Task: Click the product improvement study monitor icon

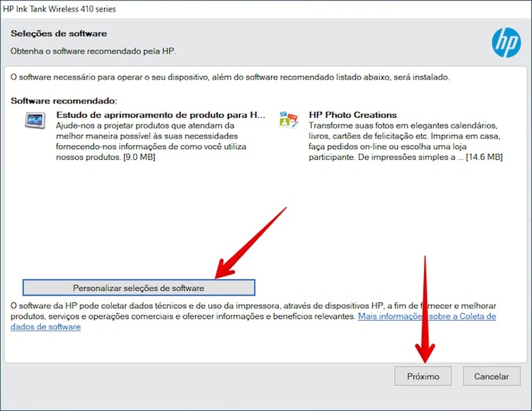Action: (35, 120)
